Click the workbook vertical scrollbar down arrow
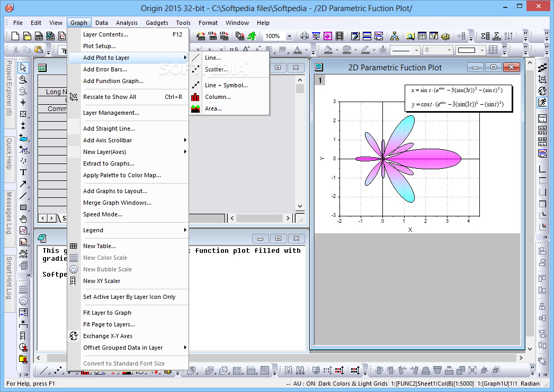Viewport: 554px width, 392px height. [x=300, y=206]
